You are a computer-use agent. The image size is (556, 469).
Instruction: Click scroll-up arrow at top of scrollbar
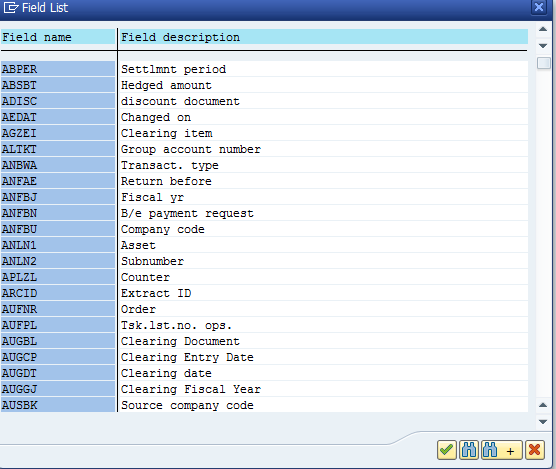tap(543, 29)
